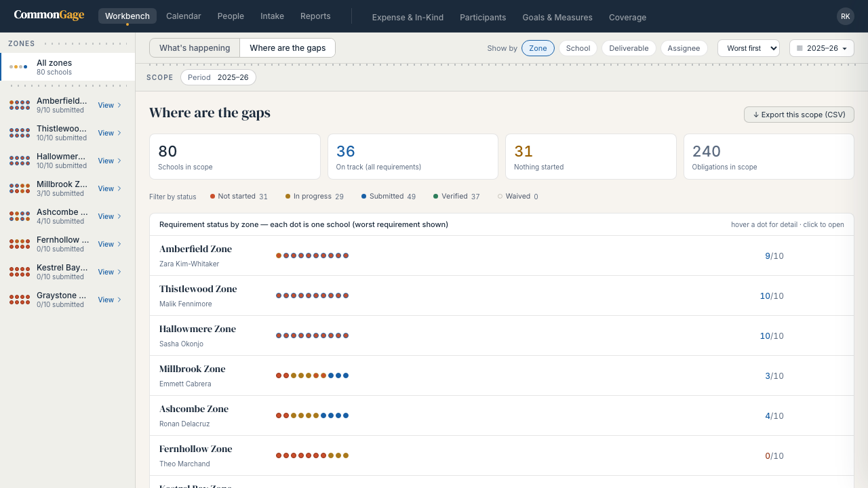Viewport: 868px width, 488px height.
Task: Open Expense & In-Kind
Action: coord(408,18)
